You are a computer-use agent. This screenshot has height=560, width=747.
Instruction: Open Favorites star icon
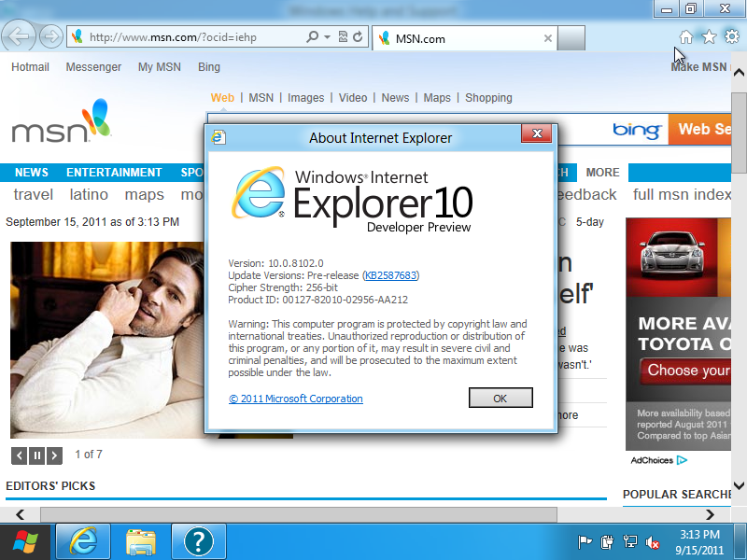(709, 37)
